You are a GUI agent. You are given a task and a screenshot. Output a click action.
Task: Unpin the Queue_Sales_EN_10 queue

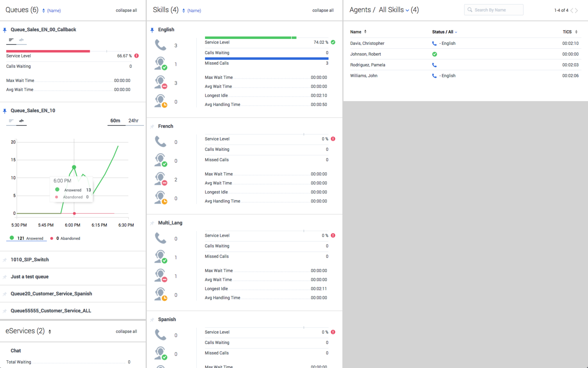coord(5,111)
